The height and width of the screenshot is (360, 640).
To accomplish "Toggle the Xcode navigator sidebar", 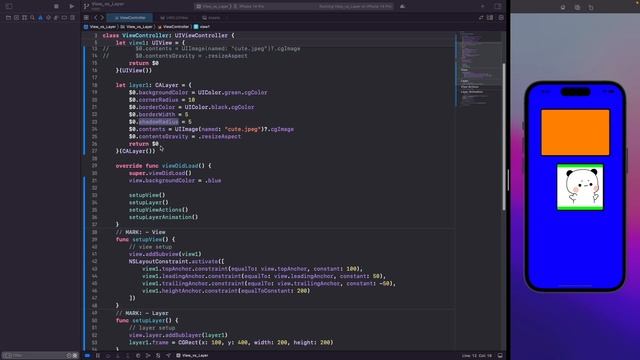I will (x=9, y=6).
